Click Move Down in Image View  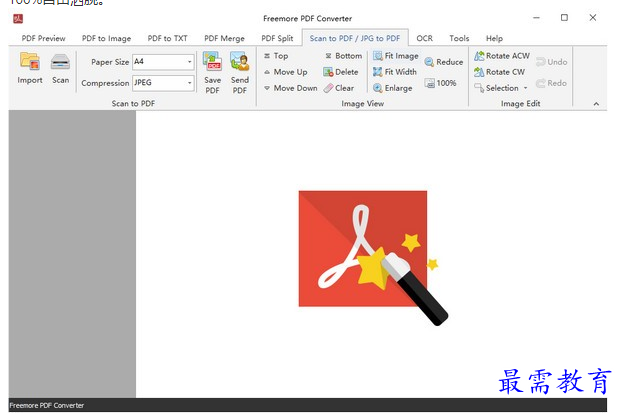pos(291,88)
